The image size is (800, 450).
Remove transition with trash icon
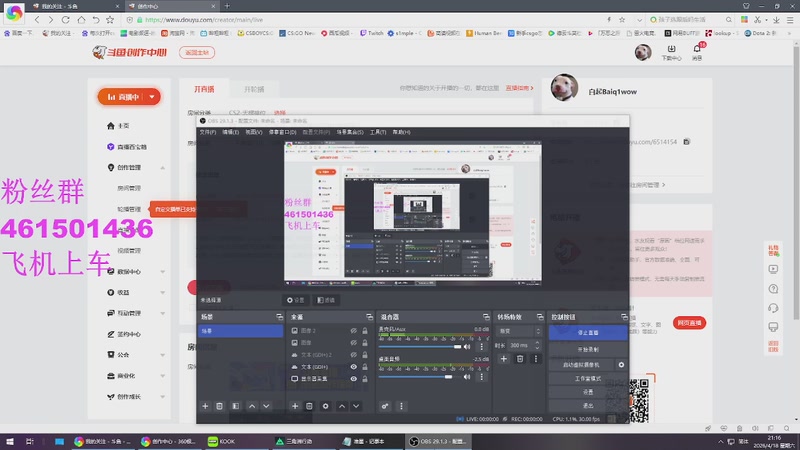tap(520, 359)
